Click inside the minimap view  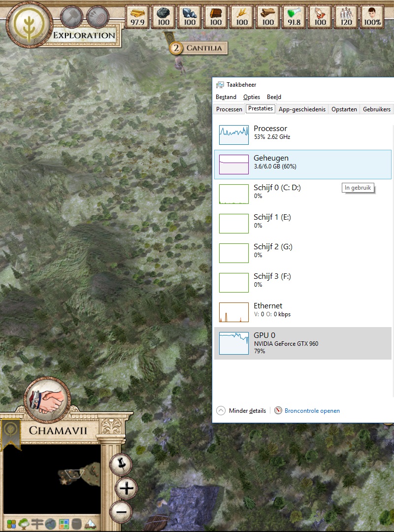52,479
